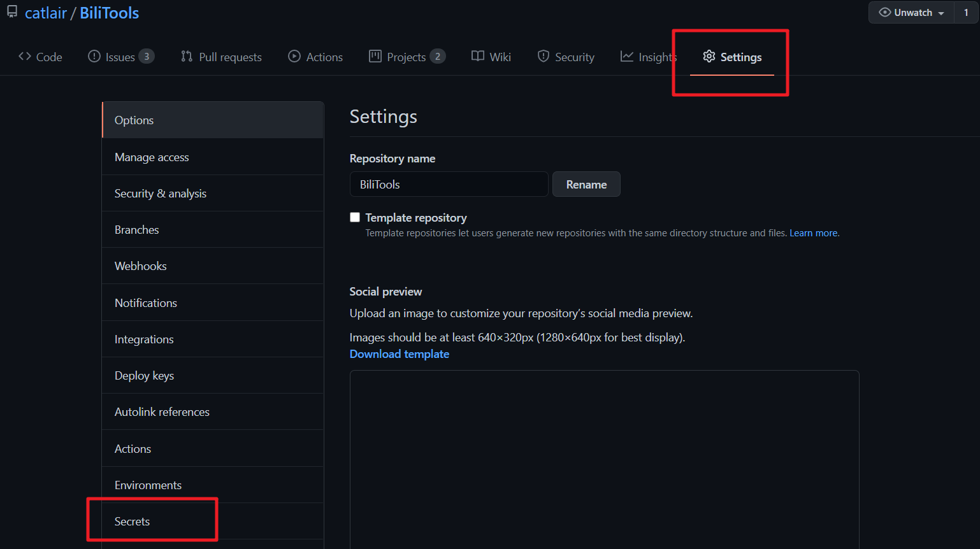The height and width of the screenshot is (549, 980).
Task: Click the Issues circle icon
Action: point(94,56)
